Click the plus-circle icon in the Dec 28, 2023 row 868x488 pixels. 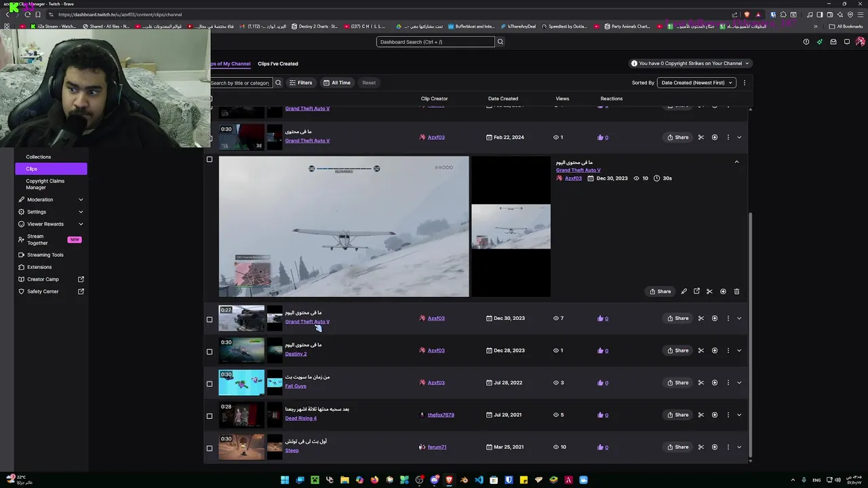715,350
